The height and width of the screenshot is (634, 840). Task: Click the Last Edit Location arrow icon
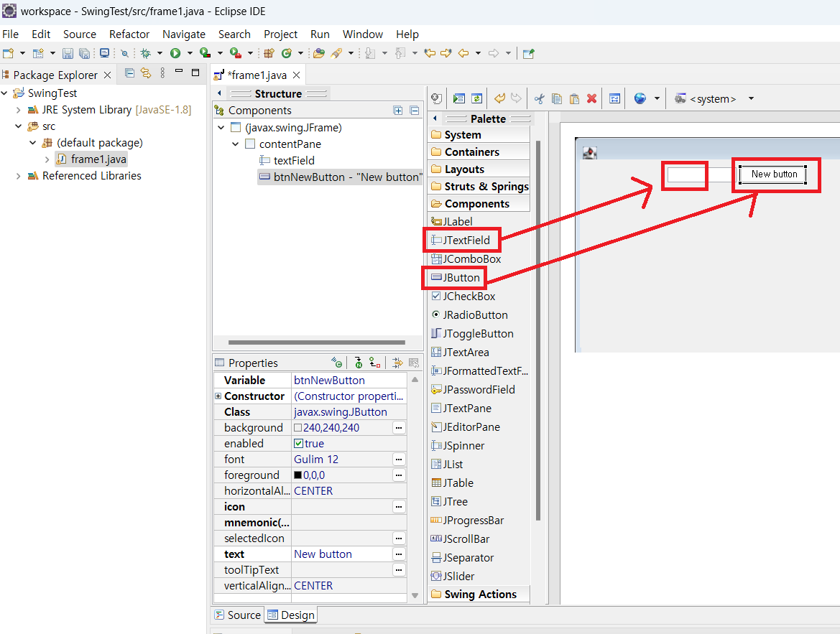[430, 53]
